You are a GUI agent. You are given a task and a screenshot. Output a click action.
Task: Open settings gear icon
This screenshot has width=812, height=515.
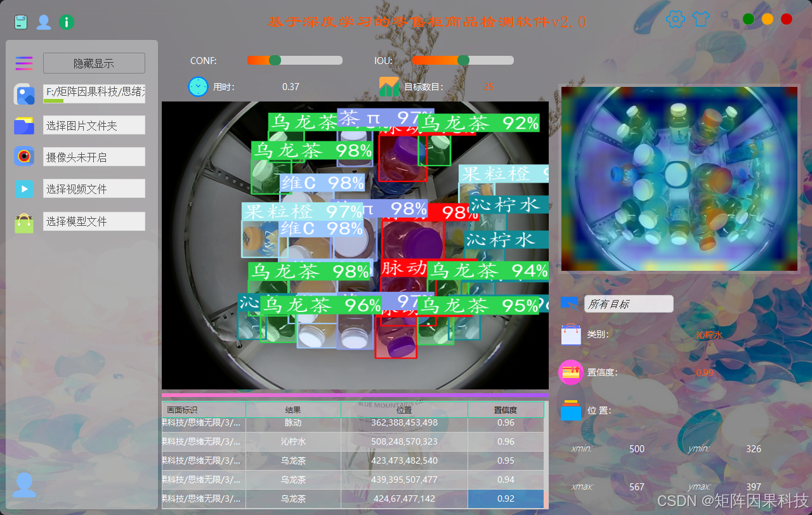(x=676, y=19)
